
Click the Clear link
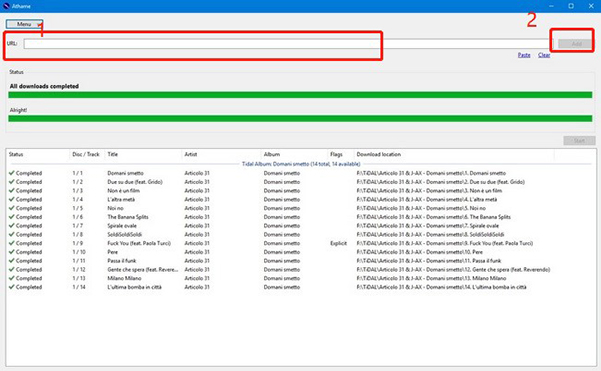click(544, 55)
